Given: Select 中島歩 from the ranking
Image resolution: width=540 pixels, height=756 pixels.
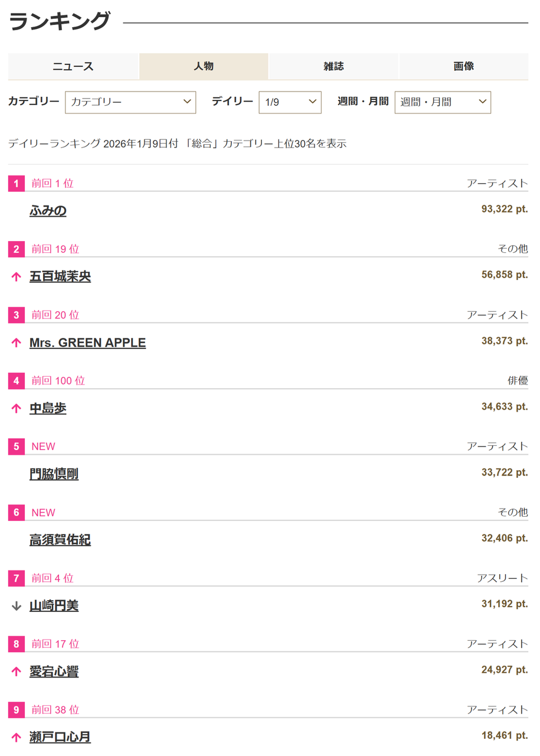Looking at the screenshot, I should coord(48,408).
